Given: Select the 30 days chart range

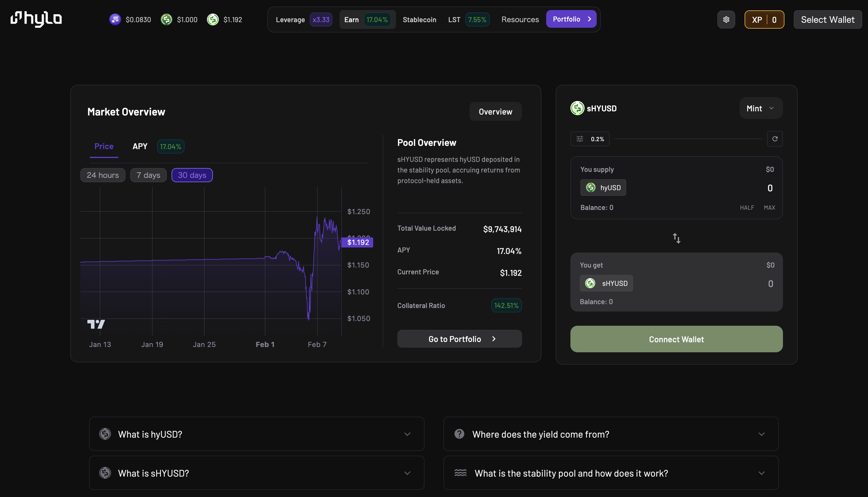Looking at the screenshot, I should point(192,175).
